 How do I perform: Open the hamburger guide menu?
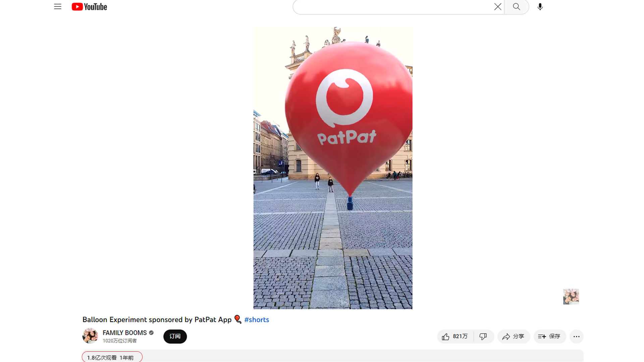click(58, 7)
